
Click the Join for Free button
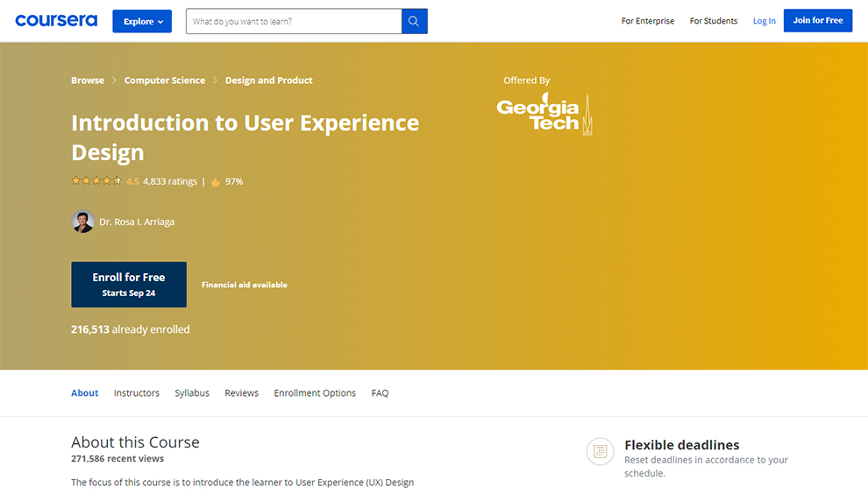pyautogui.click(x=818, y=20)
